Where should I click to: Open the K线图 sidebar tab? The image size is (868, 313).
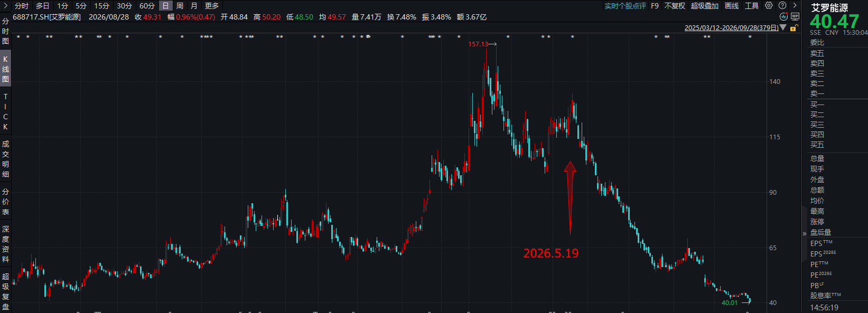(5, 69)
